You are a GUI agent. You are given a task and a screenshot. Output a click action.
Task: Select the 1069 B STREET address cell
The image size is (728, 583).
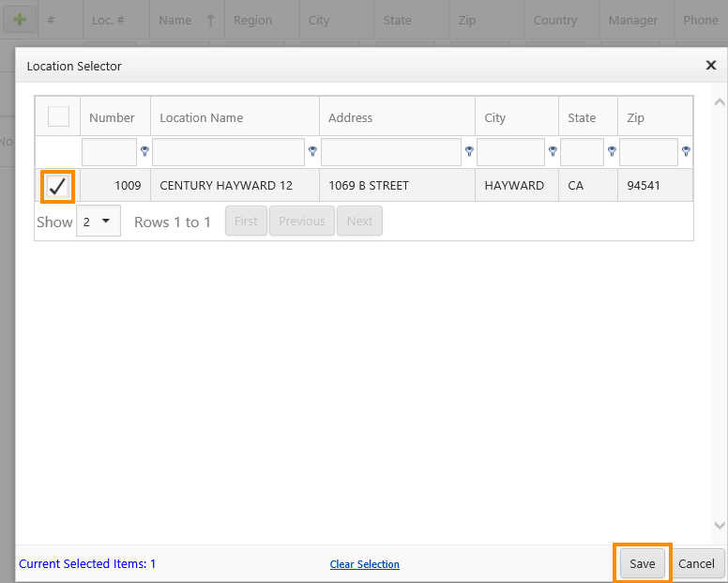(x=369, y=186)
